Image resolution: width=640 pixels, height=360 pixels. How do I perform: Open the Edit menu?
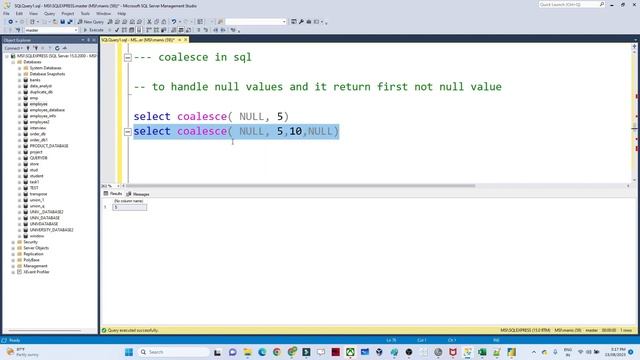tap(19, 13)
